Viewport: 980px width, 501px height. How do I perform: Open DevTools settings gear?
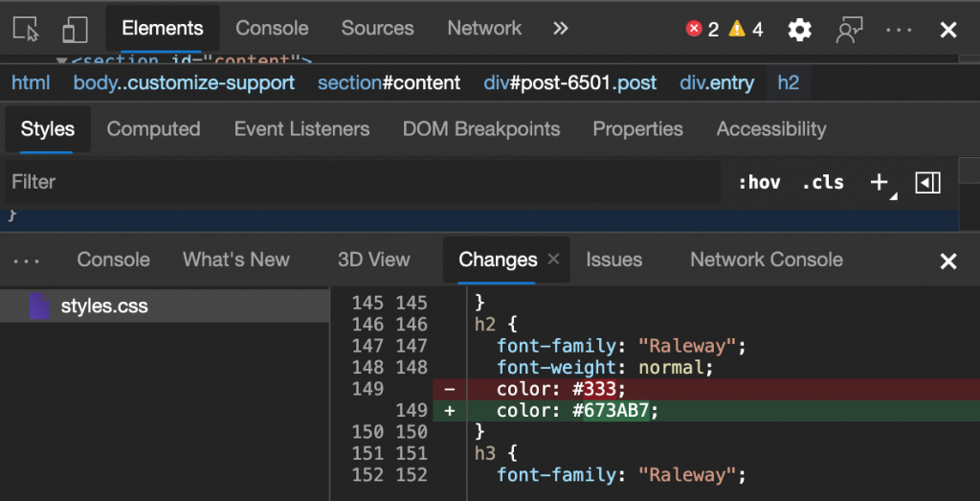click(799, 30)
